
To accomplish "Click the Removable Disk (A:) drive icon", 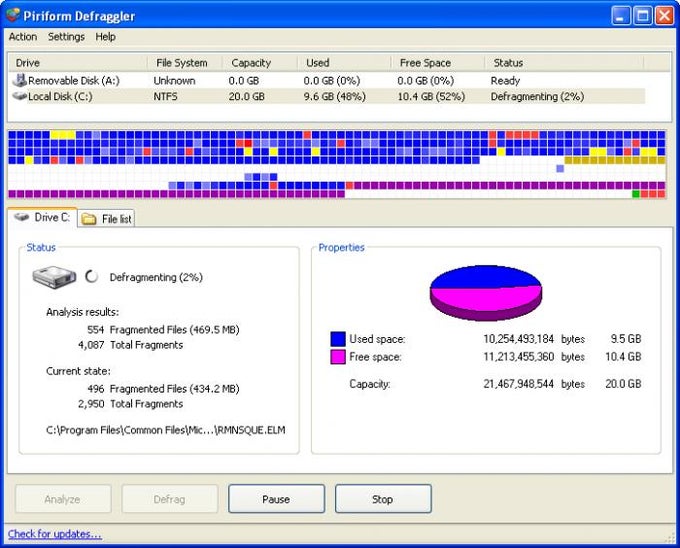I will click(20, 80).
